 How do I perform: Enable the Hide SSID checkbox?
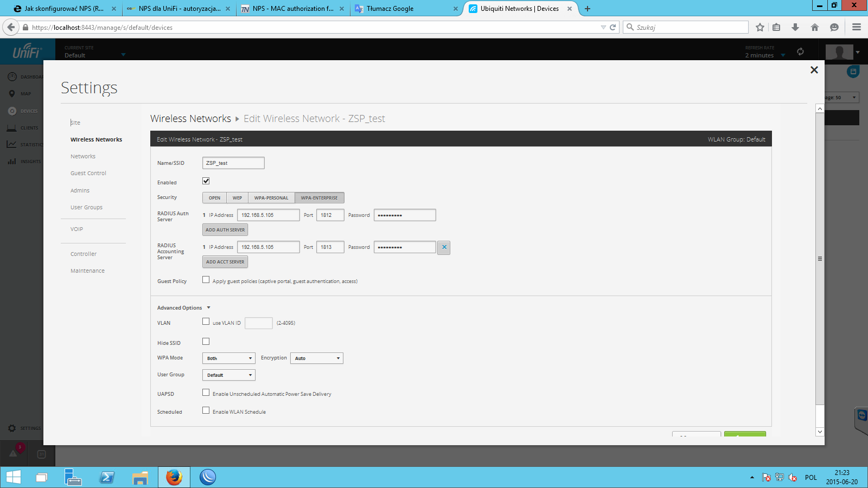(x=206, y=342)
